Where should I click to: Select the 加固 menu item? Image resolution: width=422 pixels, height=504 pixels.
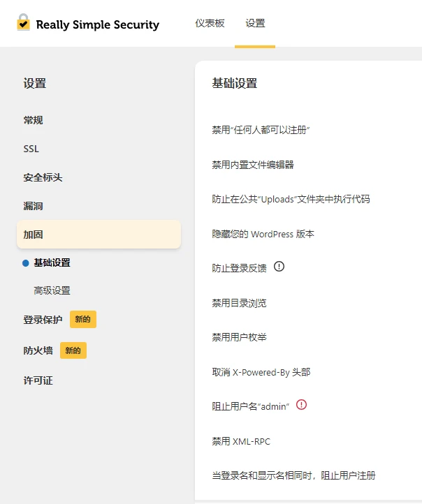pyautogui.click(x=99, y=235)
